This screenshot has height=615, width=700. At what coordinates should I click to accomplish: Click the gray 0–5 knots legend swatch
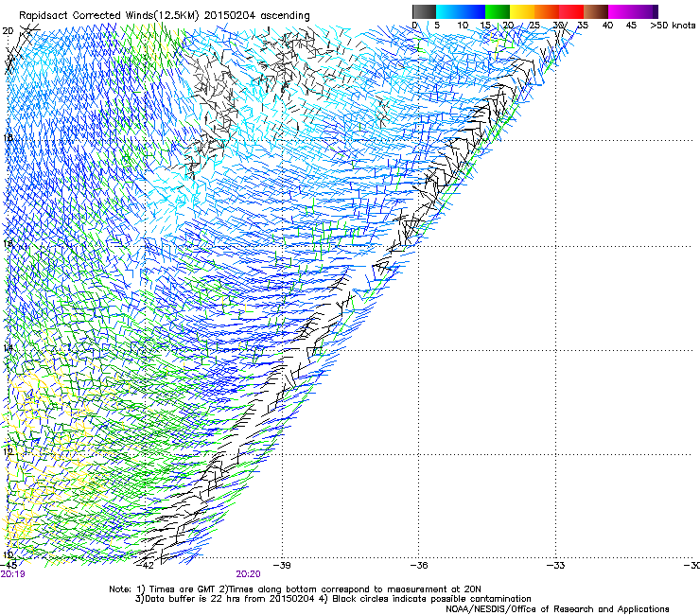424,11
